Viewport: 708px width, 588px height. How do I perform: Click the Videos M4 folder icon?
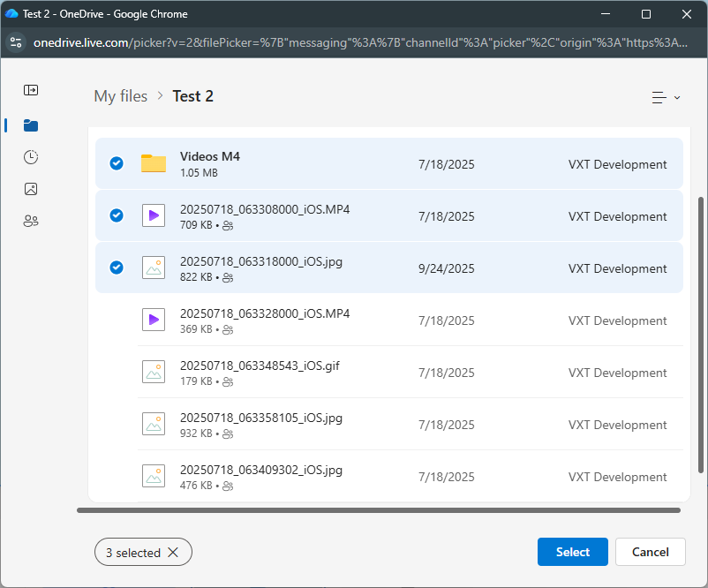(154, 163)
